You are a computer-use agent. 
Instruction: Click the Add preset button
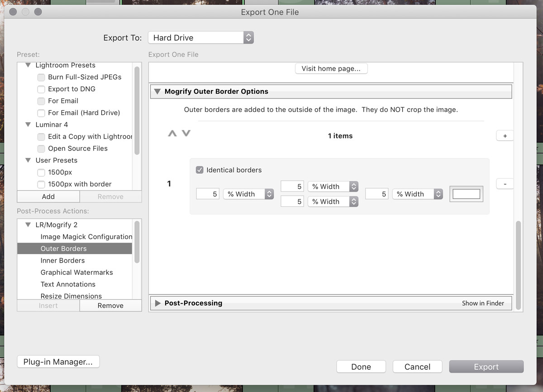pos(48,196)
